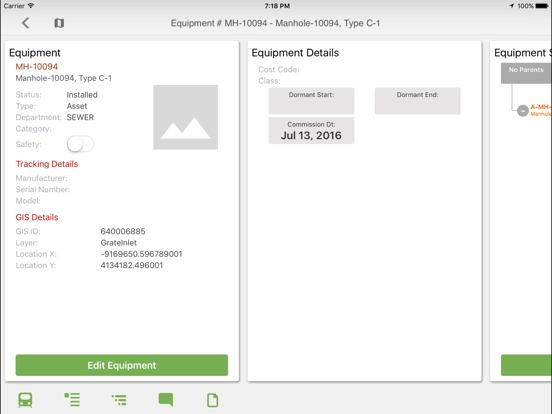This screenshot has width=552, height=414.
Task: Open the comments speech bubble tab
Action: tap(166, 400)
